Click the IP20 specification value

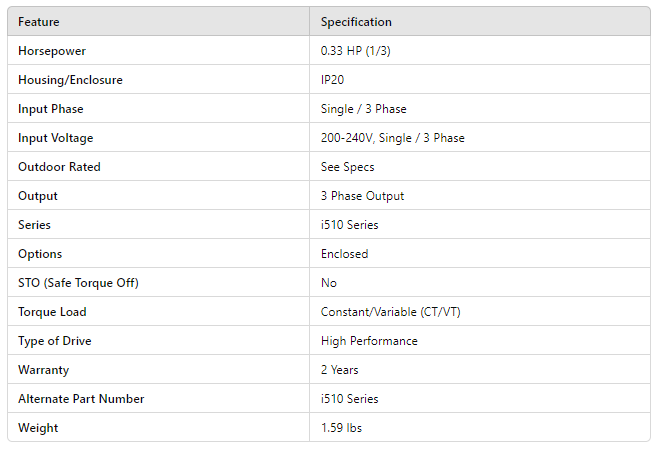[x=334, y=80]
